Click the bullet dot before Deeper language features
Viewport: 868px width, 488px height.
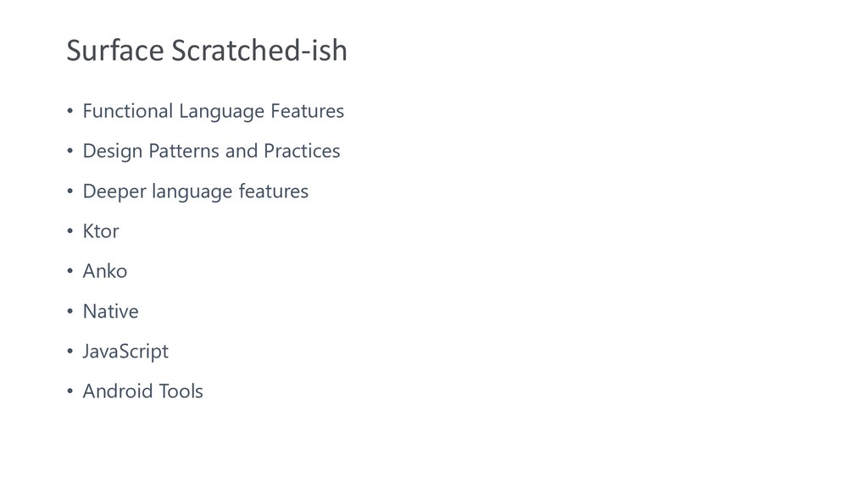click(x=70, y=191)
